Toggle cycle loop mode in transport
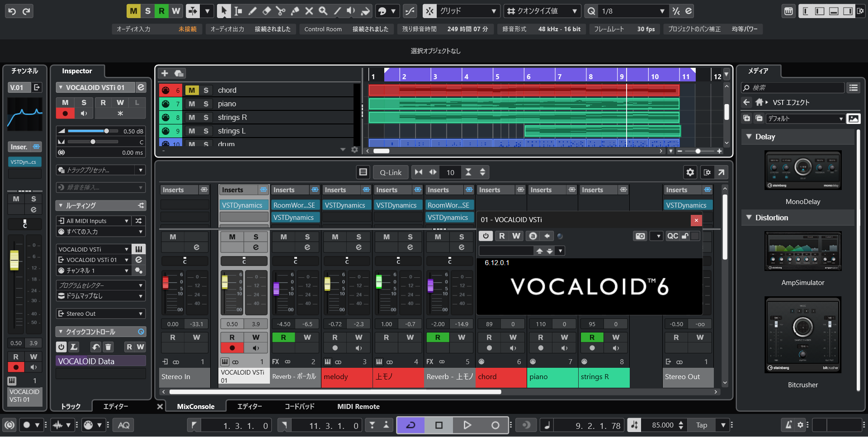The width and height of the screenshot is (868, 437). pos(410,425)
